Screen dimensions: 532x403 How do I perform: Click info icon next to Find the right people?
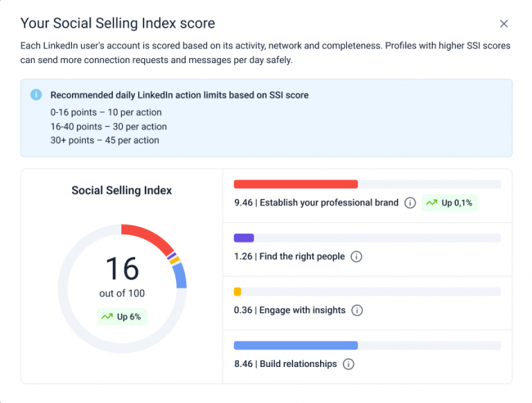click(356, 256)
